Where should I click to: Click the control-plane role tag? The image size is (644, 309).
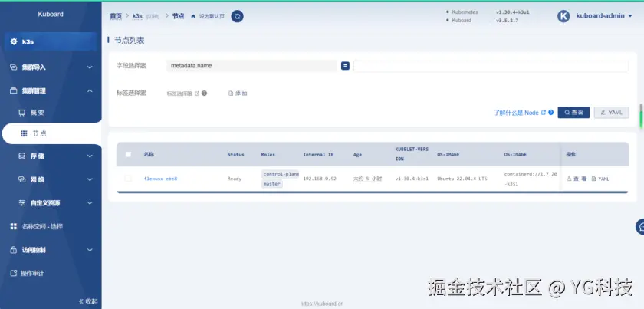[x=280, y=174]
